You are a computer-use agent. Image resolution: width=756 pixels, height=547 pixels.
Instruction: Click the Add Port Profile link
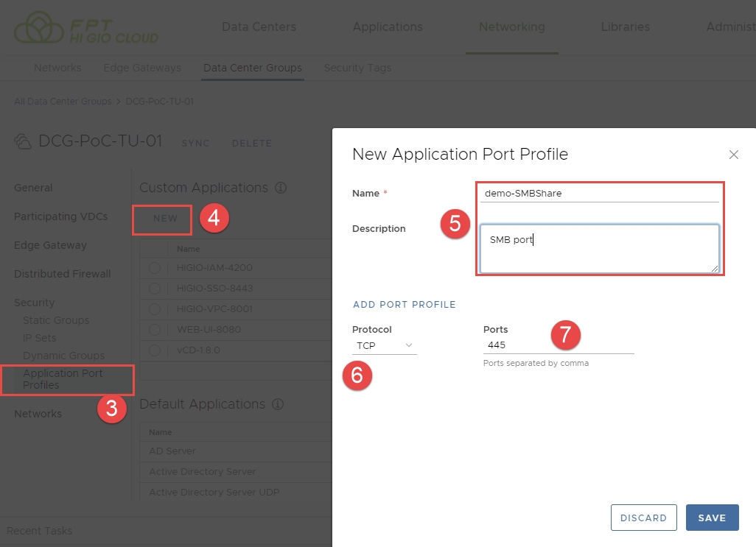(x=404, y=304)
